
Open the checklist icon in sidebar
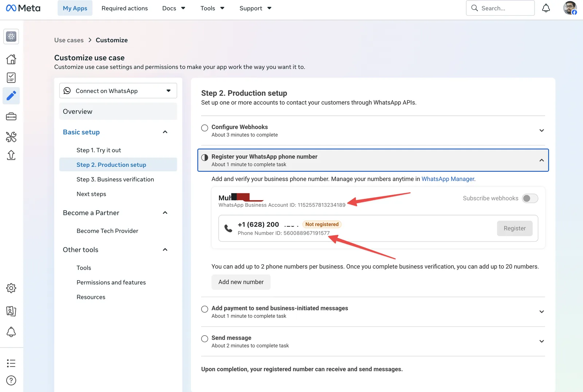point(11,78)
